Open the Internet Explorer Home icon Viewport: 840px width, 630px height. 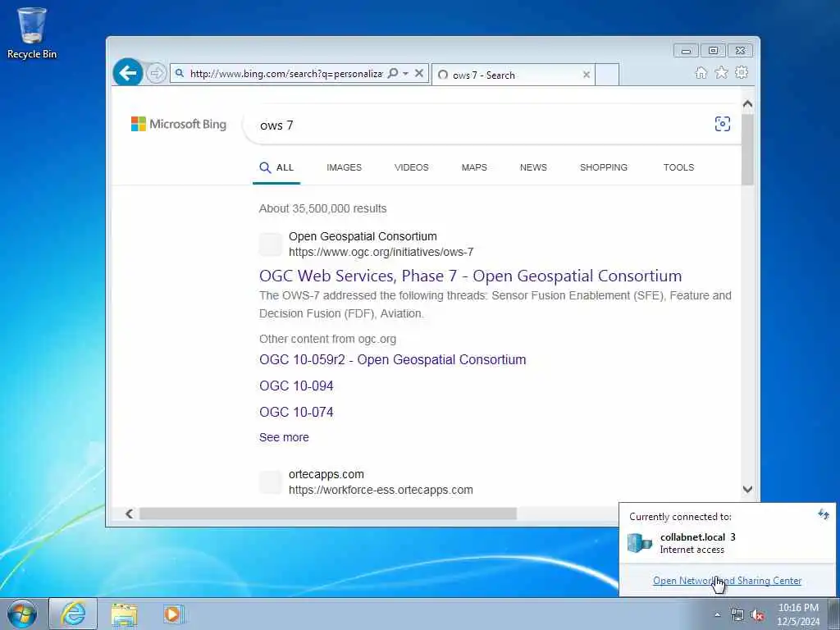(701, 72)
